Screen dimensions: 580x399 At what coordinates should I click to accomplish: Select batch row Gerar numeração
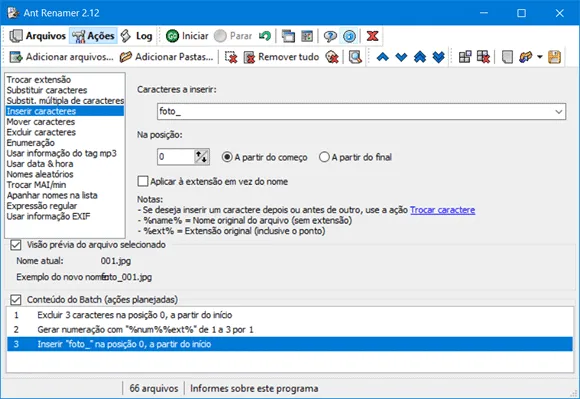290,329
